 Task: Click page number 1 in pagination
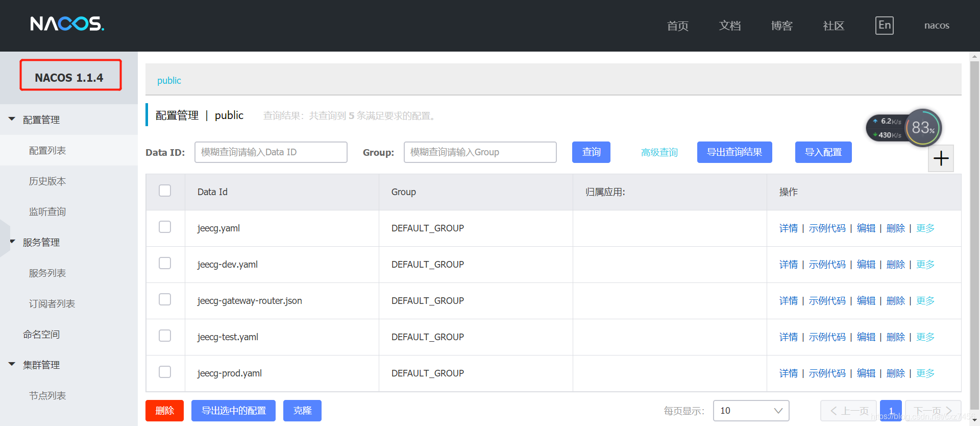[891, 411]
